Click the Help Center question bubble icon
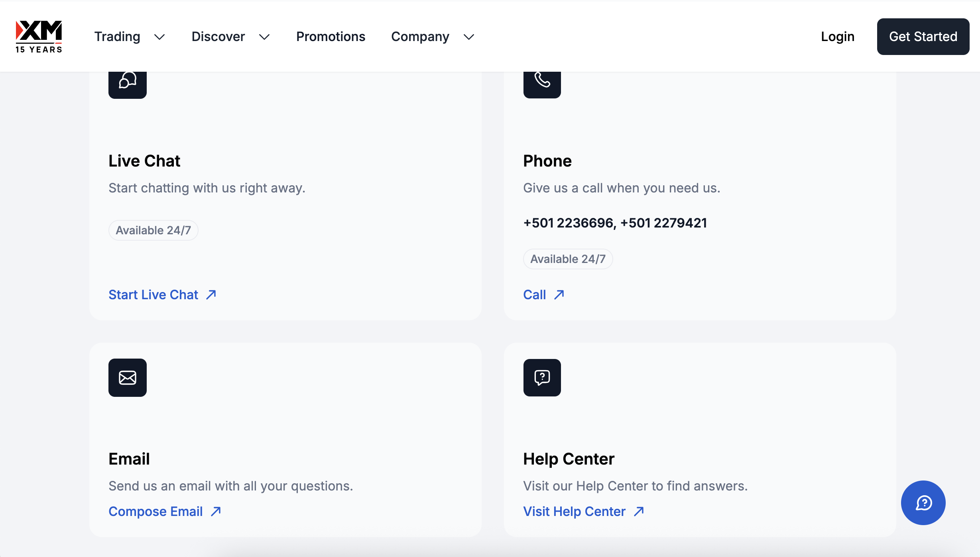 tap(542, 377)
